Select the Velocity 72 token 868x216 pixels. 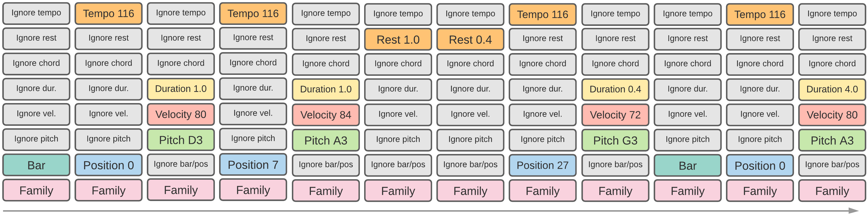point(615,115)
